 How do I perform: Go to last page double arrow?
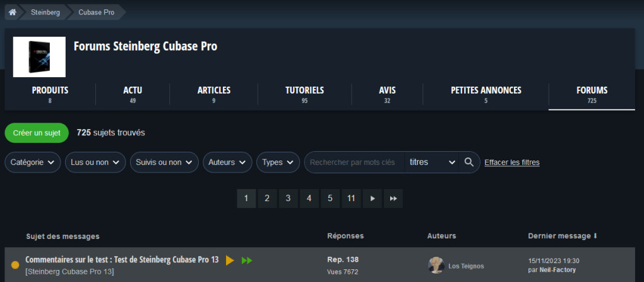pyautogui.click(x=393, y=199)
